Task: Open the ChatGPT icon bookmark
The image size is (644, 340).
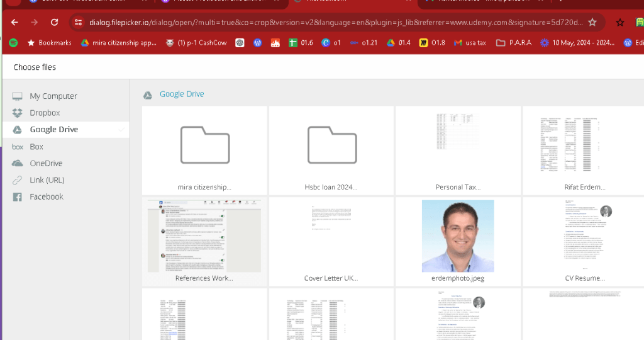Action: (x=240, y=43)
